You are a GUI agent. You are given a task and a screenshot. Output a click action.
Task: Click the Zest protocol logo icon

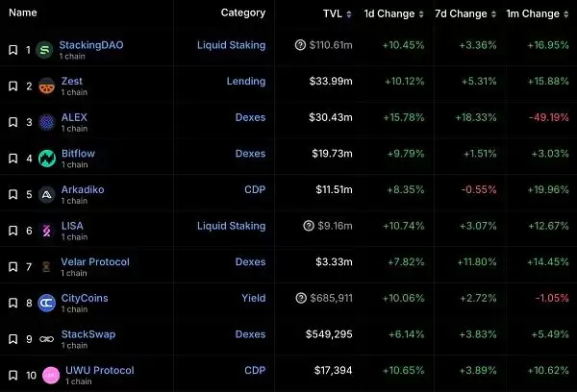44,86
